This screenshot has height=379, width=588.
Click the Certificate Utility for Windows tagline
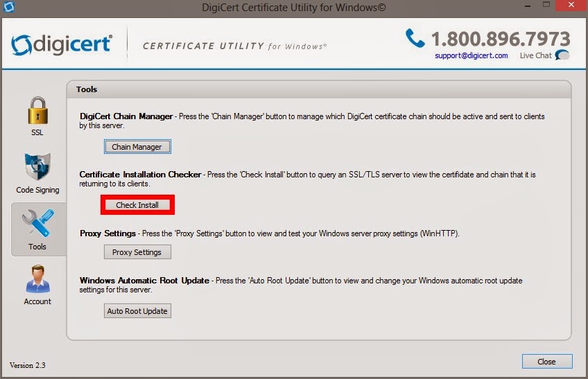point(235,46)
